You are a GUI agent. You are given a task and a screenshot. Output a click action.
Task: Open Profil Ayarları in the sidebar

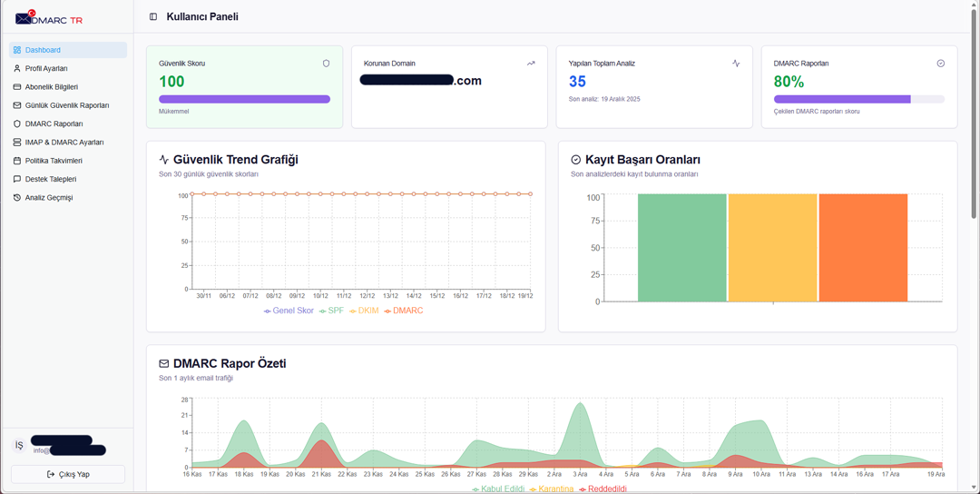[x=46, y=68]
